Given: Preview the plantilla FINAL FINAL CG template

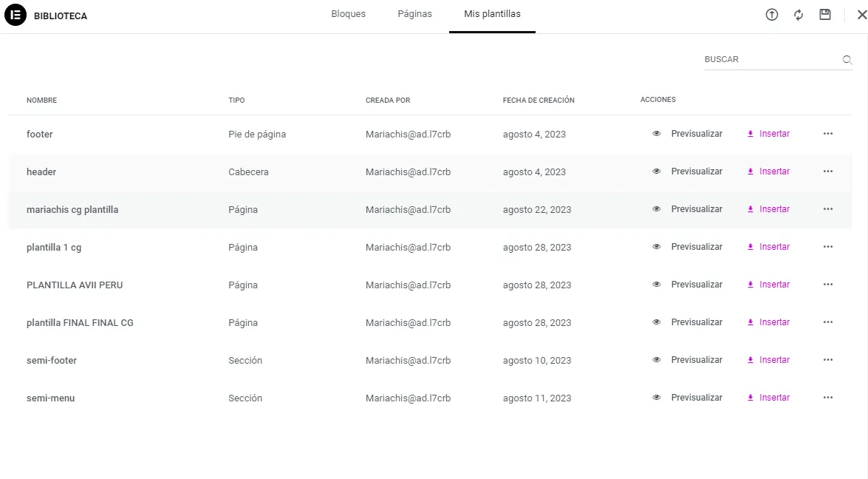Looking at the screenshot, I should 688,322.
